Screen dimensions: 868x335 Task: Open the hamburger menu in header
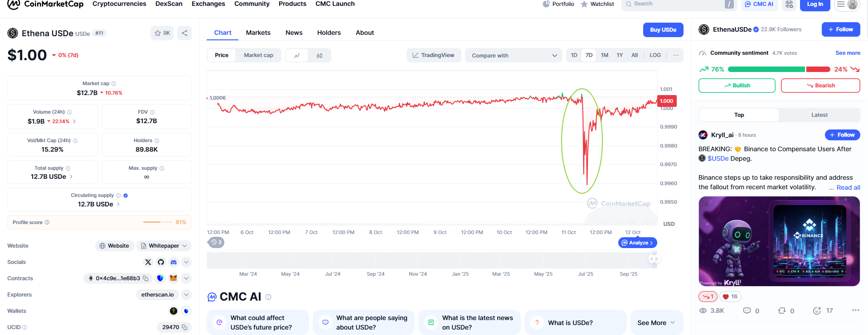841,4
